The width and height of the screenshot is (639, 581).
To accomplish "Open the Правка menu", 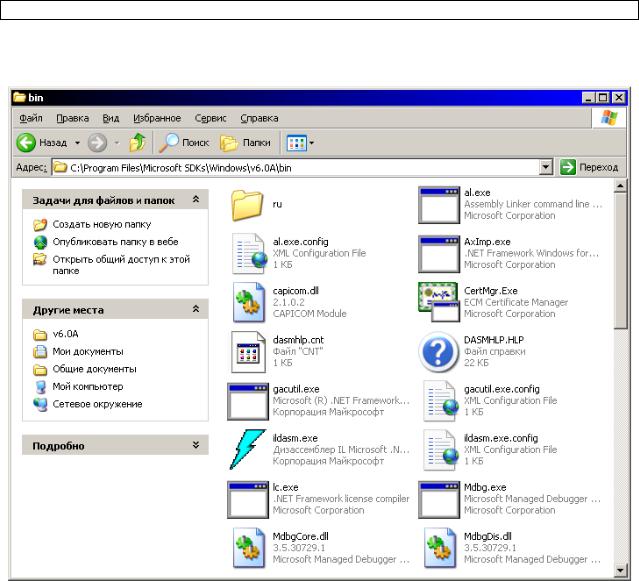I will 73,118.
